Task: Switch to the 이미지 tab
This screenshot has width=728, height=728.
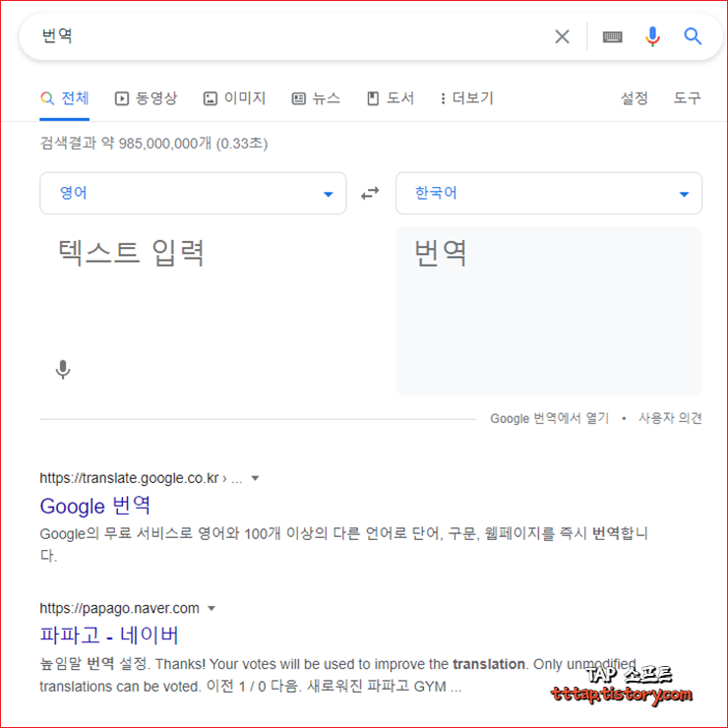Action: (x=234, y=98)
